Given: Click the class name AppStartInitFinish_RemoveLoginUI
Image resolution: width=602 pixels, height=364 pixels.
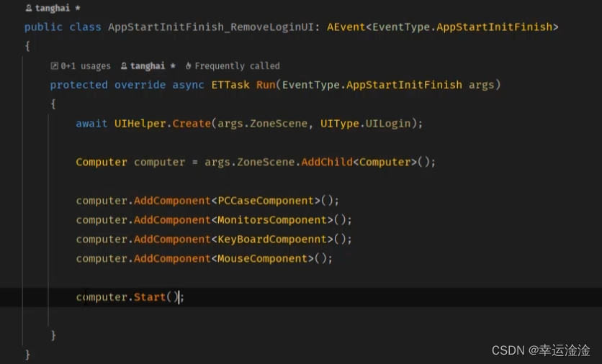Looking at the screenshot, I should pos(211,27).
